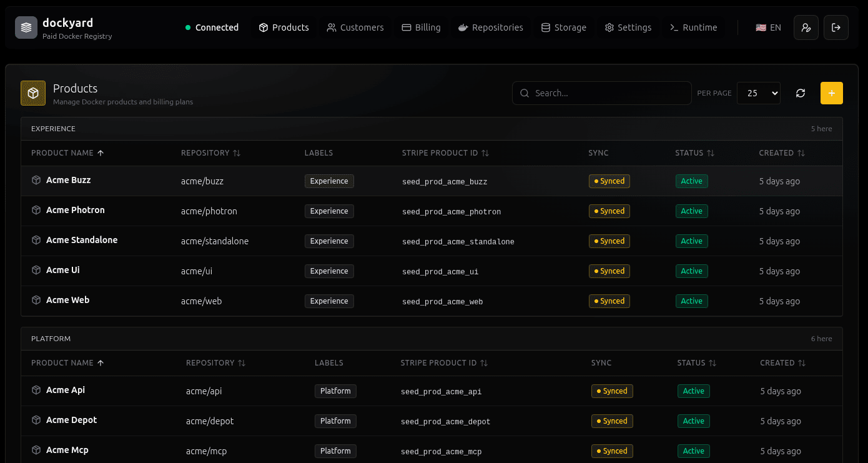868x463 pixels.
Task: Open the Acme Web product
Action: [67, 300]
